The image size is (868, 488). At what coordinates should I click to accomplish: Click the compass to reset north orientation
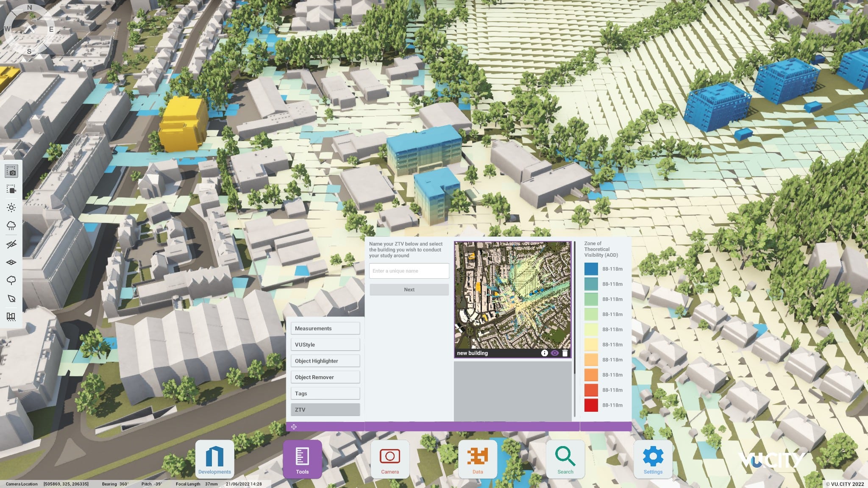tap(29, 29)
